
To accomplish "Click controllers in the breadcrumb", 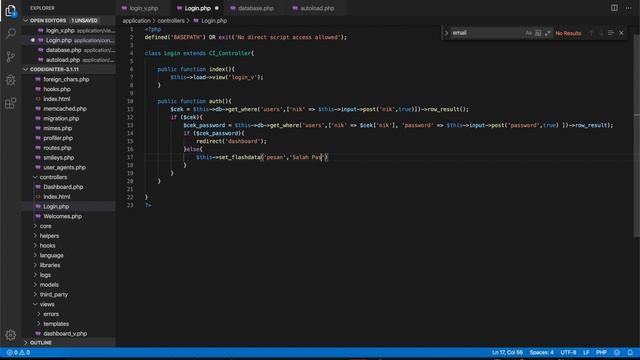I will coord(171,21).
